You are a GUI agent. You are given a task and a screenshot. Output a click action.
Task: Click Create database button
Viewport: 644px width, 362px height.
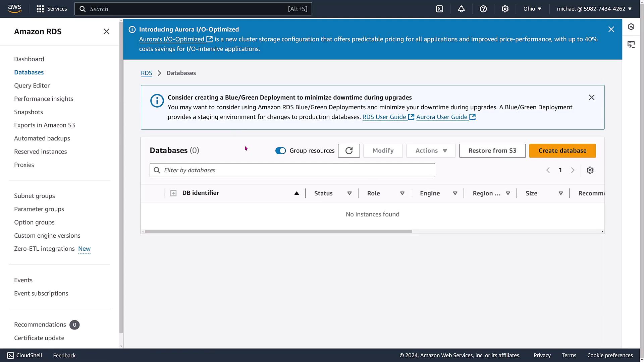[x=562, y=151]
